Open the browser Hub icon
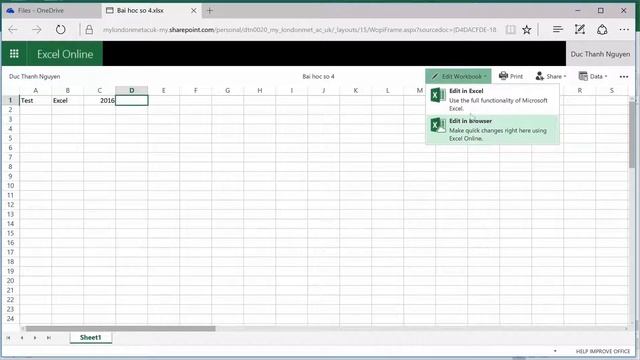 558,29
